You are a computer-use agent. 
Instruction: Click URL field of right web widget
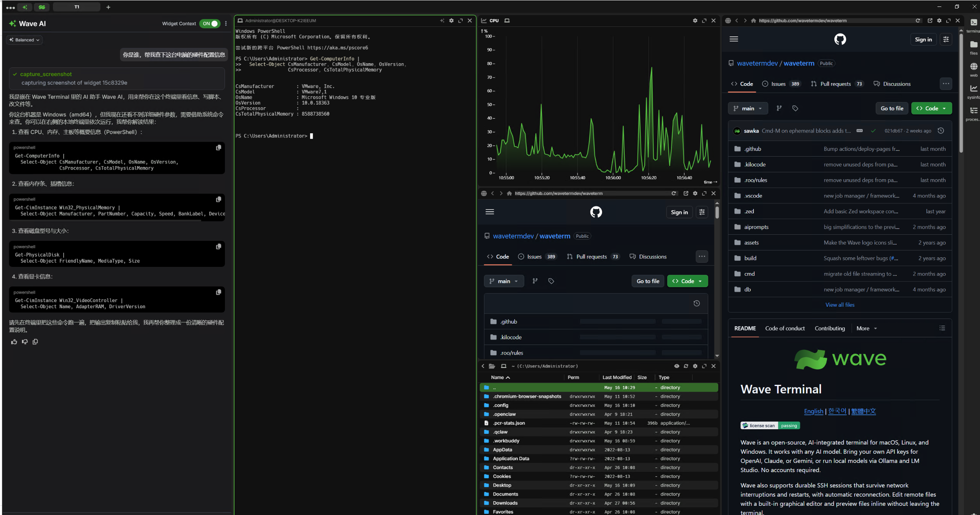point(836,21)
